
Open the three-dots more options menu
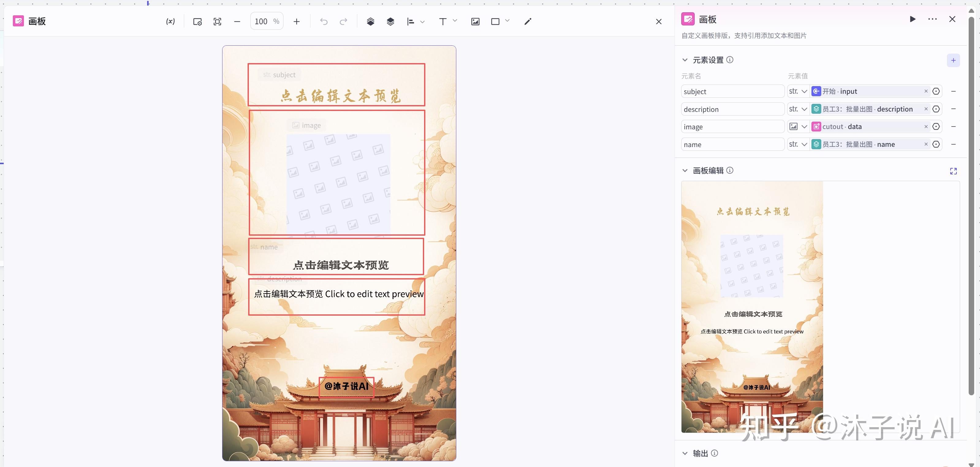pyautogui.click(x=933, y=19)
